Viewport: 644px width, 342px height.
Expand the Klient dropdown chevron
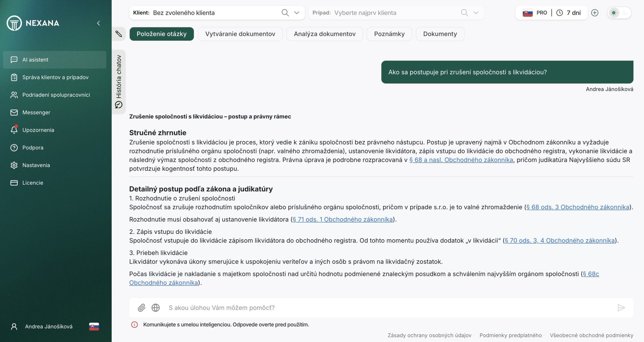click(x=296, y=13)
